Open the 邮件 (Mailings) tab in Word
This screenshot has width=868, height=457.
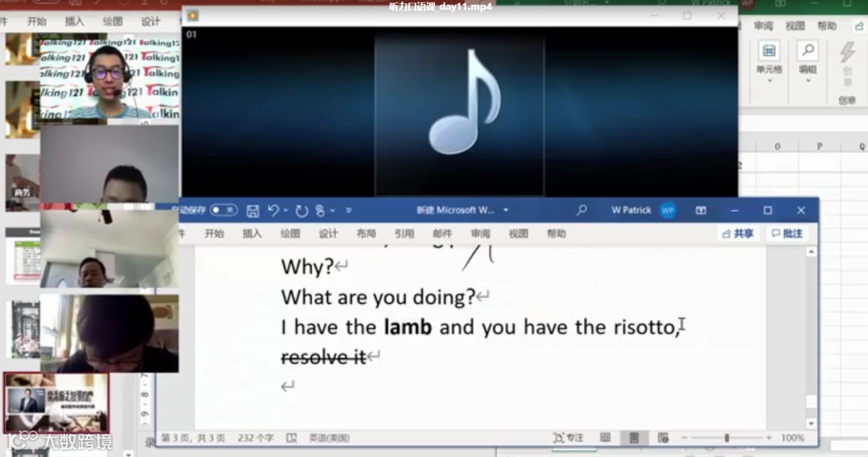click(x=442, y=234)
